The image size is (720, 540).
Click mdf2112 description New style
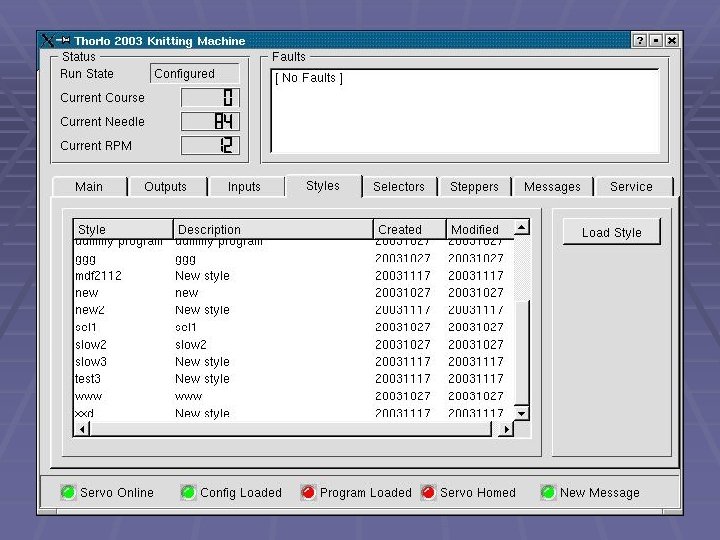(x=202, y=276)
